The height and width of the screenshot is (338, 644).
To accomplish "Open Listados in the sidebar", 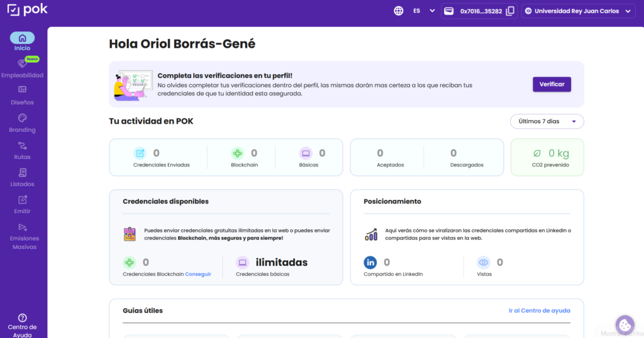I will pos(22,173).
